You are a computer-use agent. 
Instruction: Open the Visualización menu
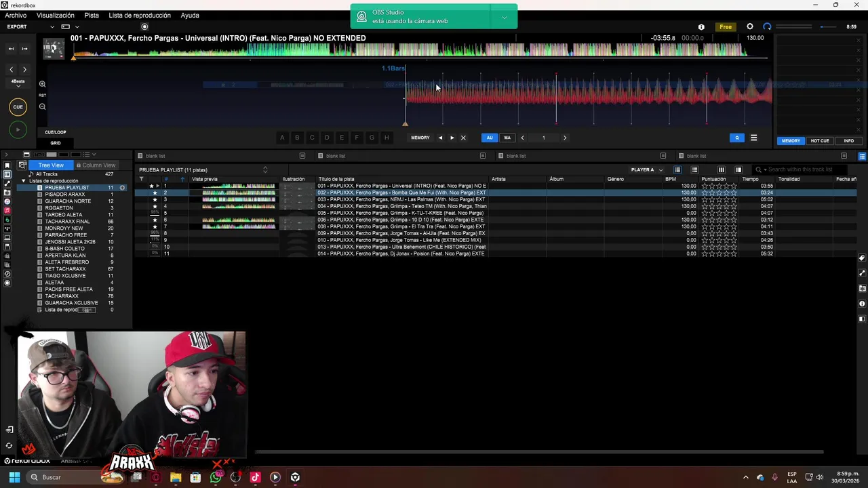pos(56,15)
